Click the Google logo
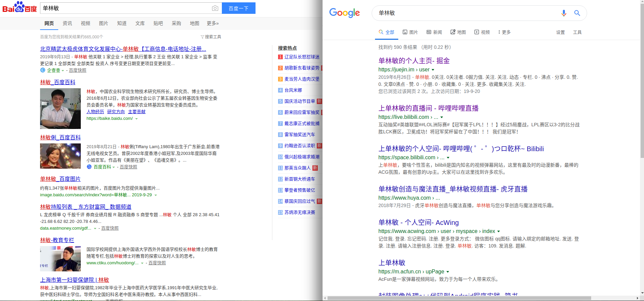This screenshot has width=644, height=301. click(344, 13)
